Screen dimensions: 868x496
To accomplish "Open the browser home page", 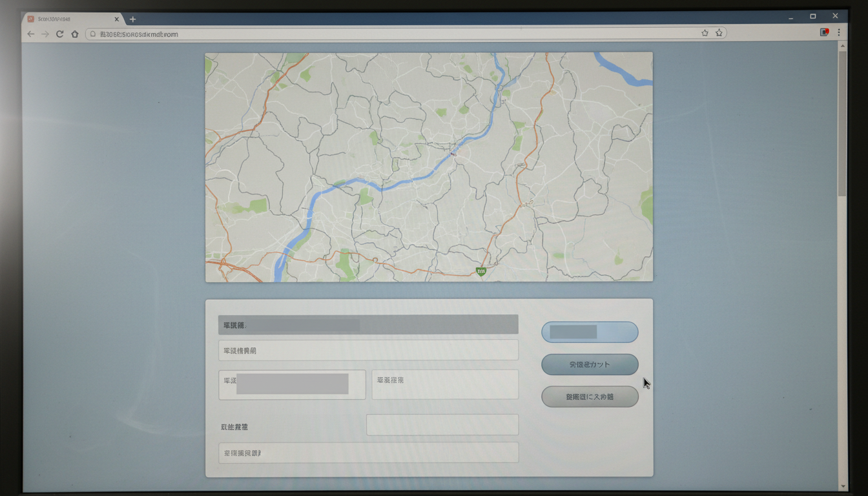I will [x=75, y=34].
